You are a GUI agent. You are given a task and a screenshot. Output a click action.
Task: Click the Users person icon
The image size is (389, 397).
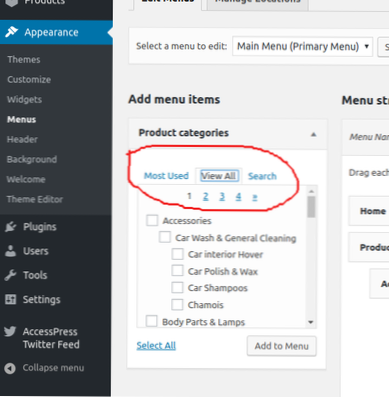pyautogui.click(x=10, y=251)
